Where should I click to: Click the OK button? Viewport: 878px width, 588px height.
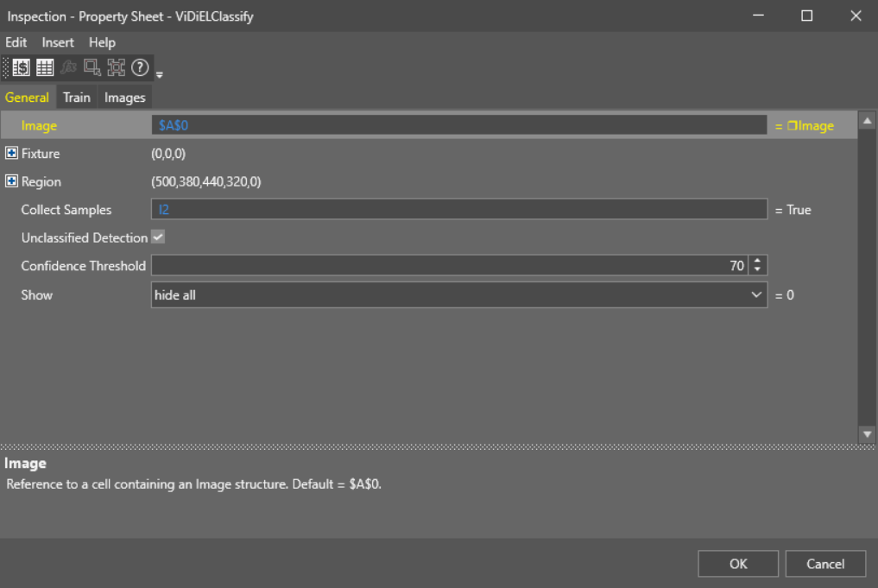(738, 564)
